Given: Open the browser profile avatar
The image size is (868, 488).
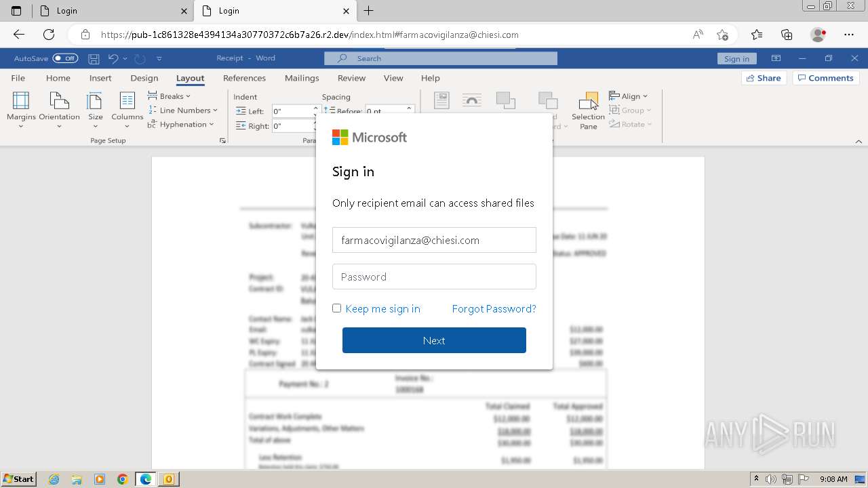Looking at the screenshot, I should point(818,35).
